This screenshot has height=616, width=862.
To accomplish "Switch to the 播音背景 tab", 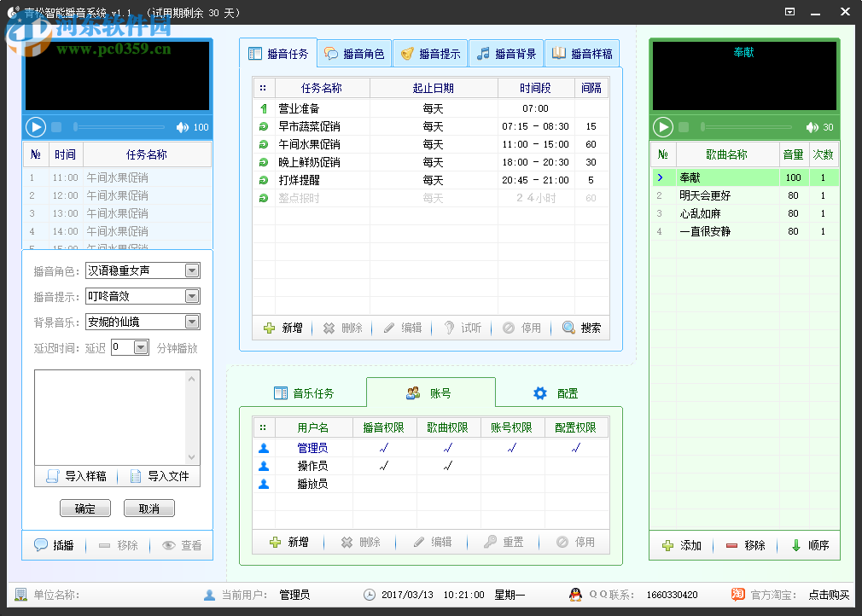I will 507,53.
